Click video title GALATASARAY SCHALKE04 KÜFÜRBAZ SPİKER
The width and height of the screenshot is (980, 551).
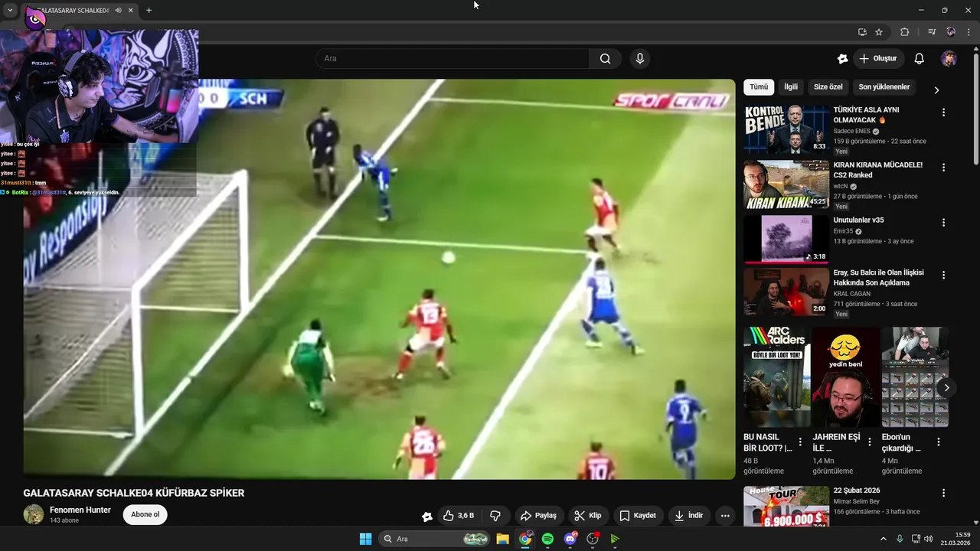[x=134, y=493]
